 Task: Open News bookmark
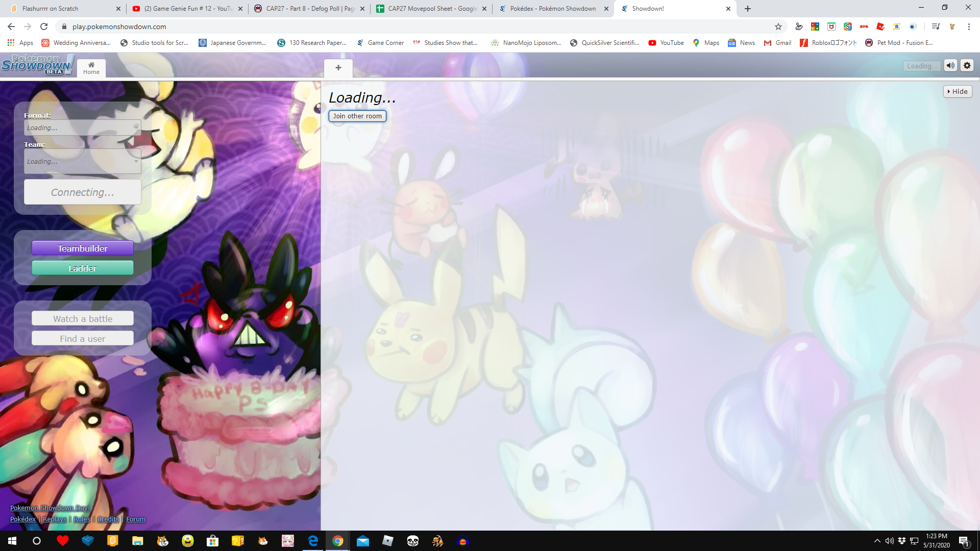742,43
